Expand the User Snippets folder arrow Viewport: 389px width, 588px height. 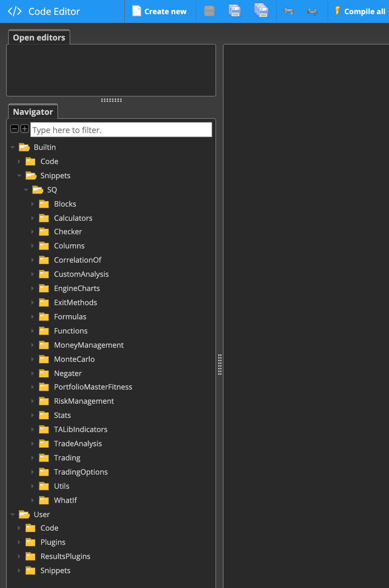coord(19,570)
